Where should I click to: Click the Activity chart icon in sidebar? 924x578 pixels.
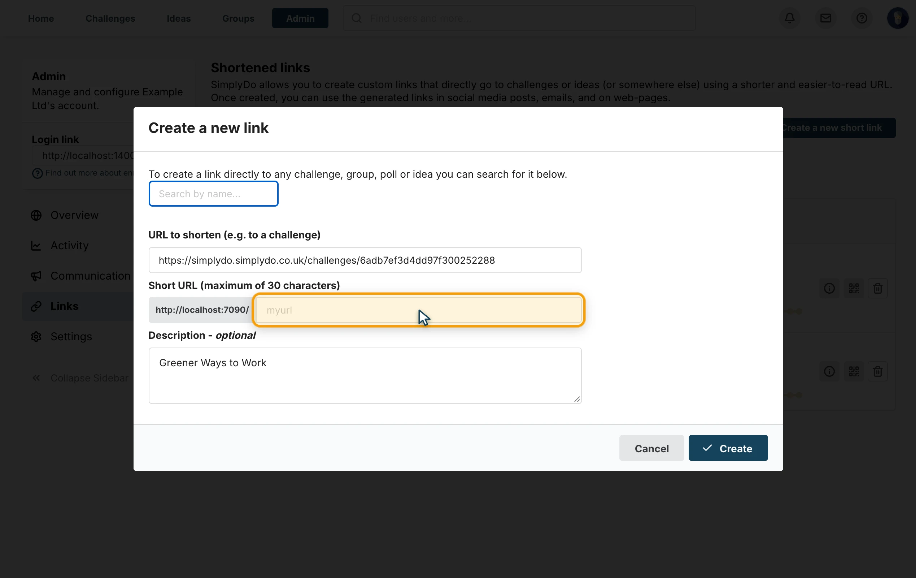tap(36, 245)
